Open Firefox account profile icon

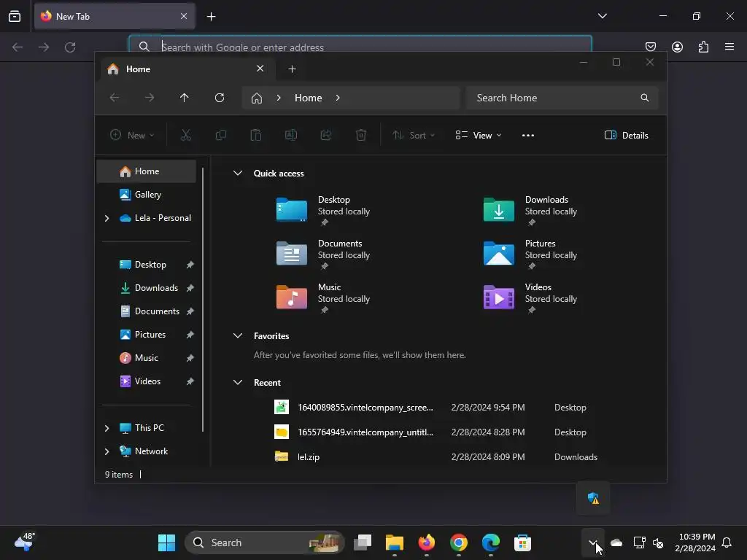click(677, 47)
